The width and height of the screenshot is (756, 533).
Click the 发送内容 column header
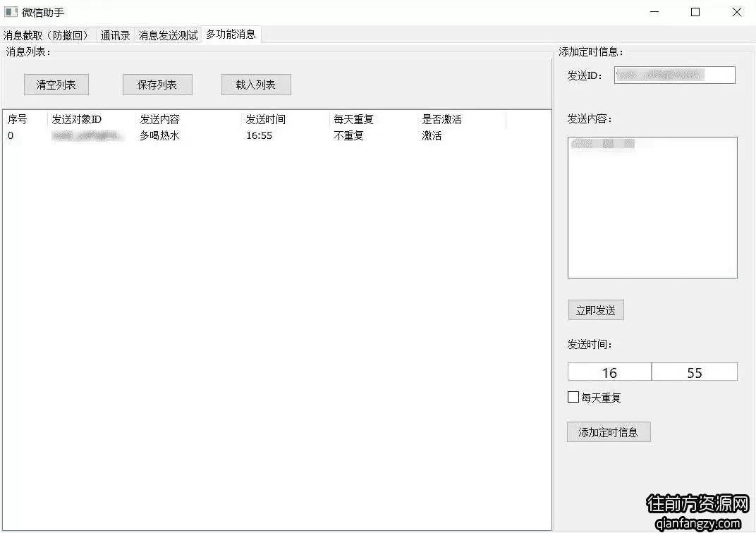click(188, 119)
